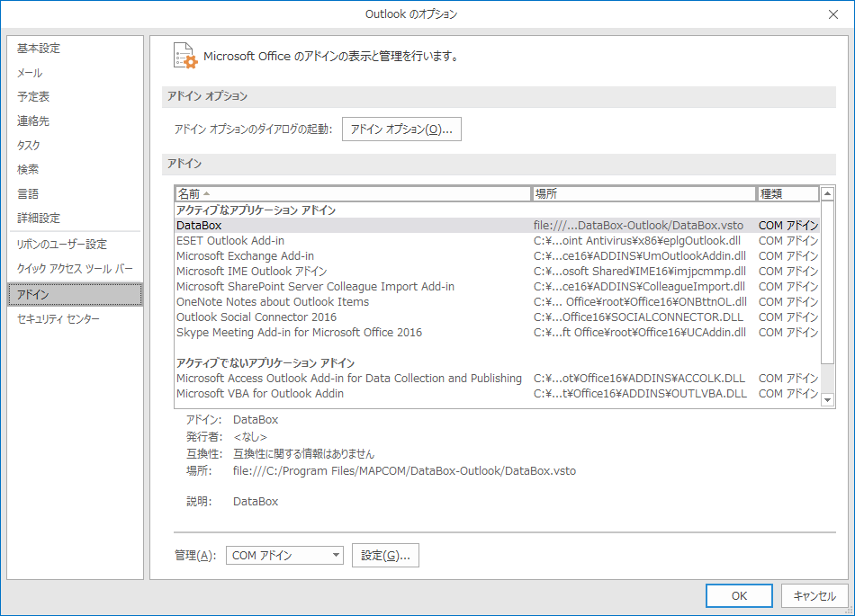Viewport: 855px width, 616px height.
Task: Click the DataBox.vsto location path text
Action: point(404,471)
